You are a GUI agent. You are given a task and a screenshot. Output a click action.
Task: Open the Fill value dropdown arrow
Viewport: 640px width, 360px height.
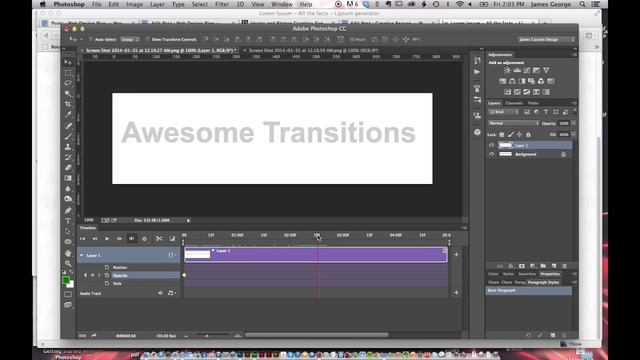click(x=573, y=134)
